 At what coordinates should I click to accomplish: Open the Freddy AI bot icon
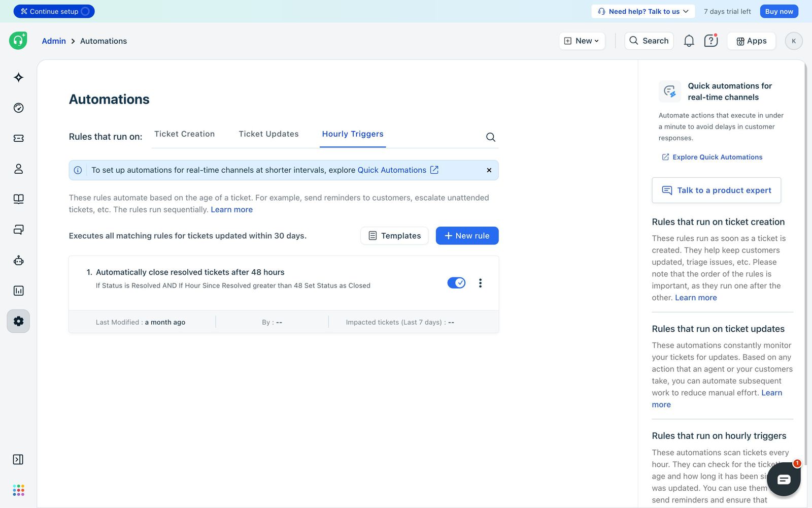click(x=18, y=260)
